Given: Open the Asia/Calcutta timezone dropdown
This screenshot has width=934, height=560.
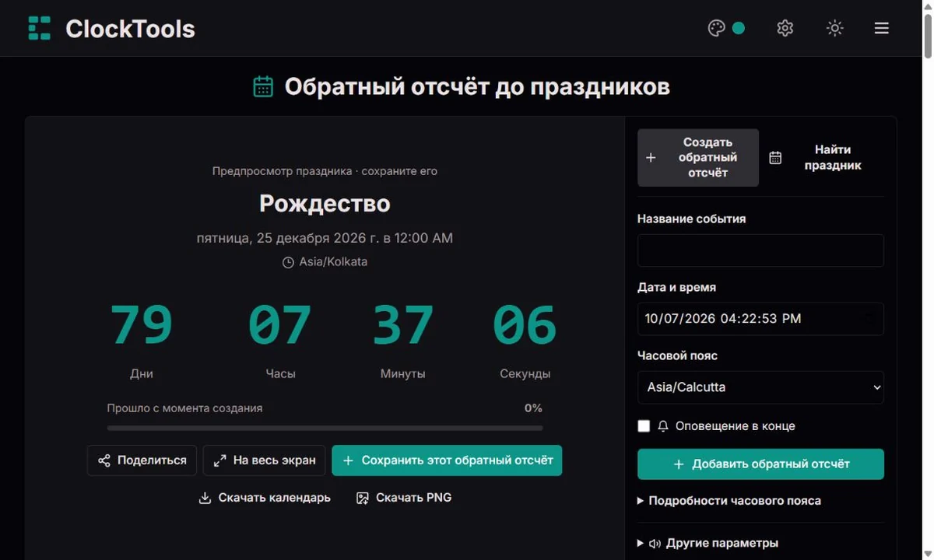Looking at the screenshot, I should pos(760,387).
